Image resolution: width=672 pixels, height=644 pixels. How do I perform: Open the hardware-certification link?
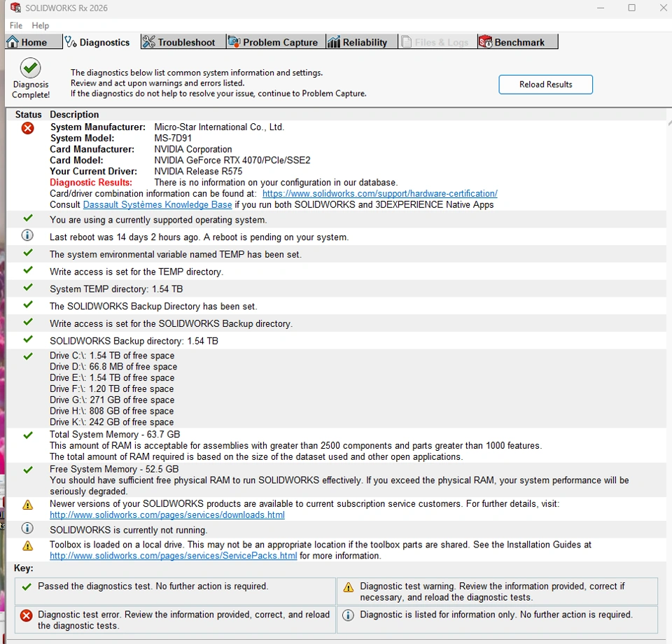pyautogui.click(x=379, y=194)
